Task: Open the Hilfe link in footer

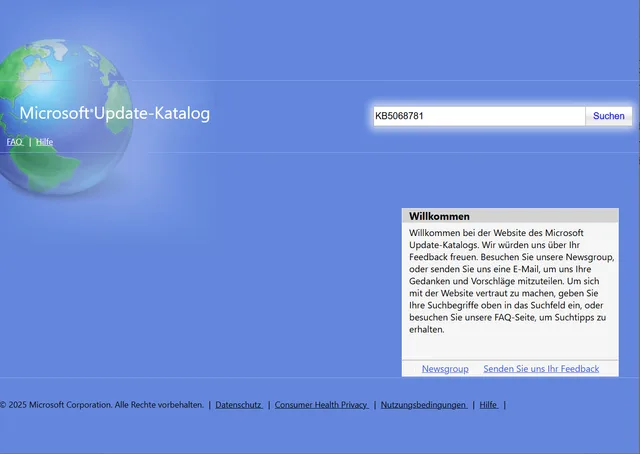Action: tap(489, 405)
